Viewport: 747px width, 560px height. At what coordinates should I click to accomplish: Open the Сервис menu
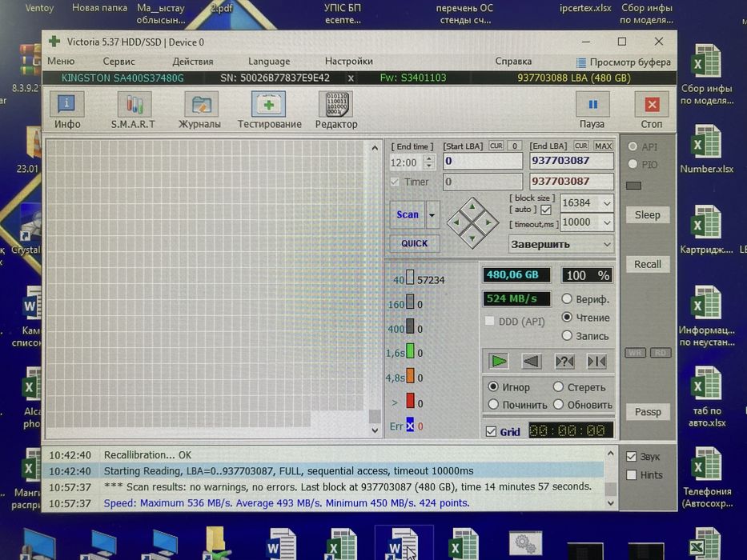[118, 62]
